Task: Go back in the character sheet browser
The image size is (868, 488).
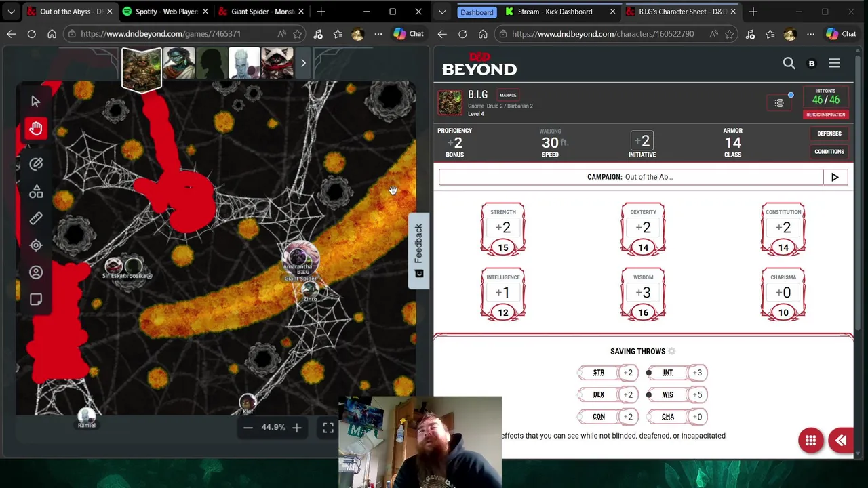Action: (x=442, y=34)
